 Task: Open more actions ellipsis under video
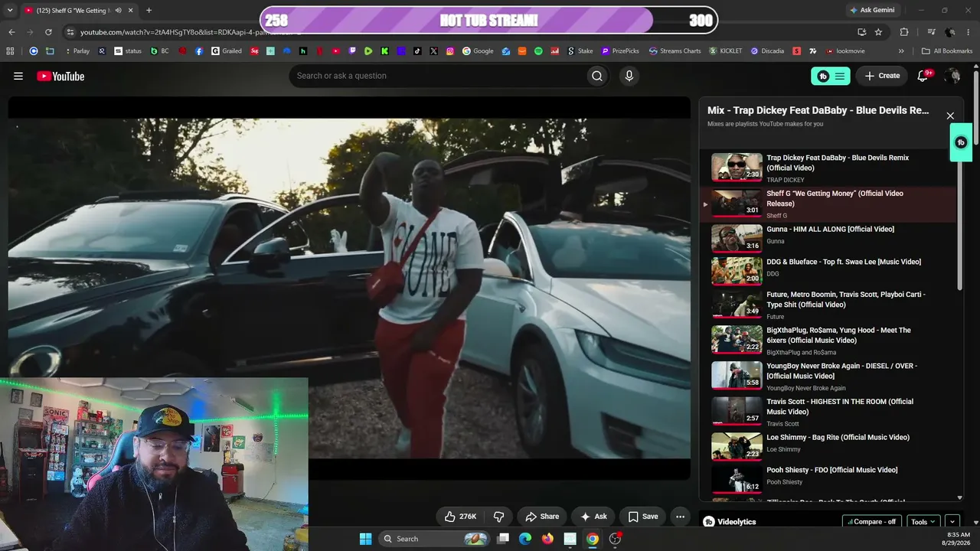coord(680,517)
